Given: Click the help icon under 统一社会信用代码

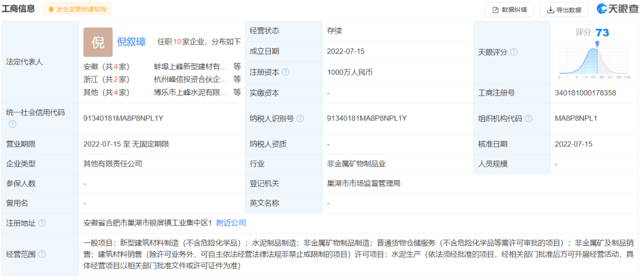Looking at the screenshot, I should click(x=13, y=124).
